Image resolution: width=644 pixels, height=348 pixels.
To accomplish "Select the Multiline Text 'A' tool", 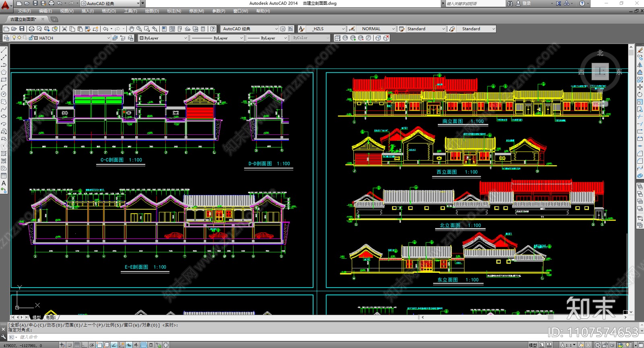I will (x=4, y=183).
